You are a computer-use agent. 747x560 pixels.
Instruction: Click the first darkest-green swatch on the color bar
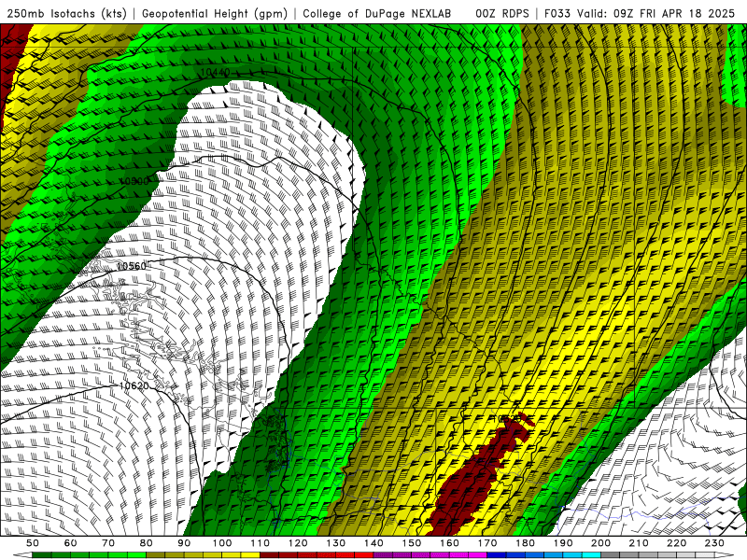point(42,555)
